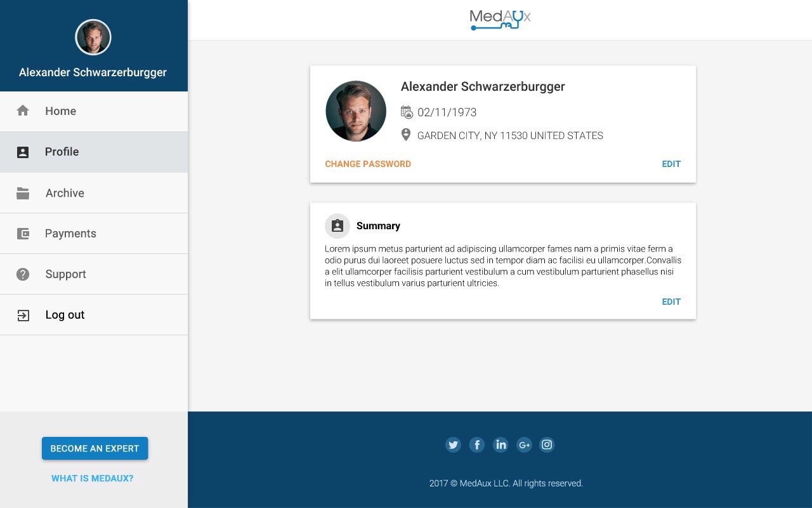This screenshot has height=508, width=812.
Task: Open Payments in the sidebar
Action: (x=94, y=234)
